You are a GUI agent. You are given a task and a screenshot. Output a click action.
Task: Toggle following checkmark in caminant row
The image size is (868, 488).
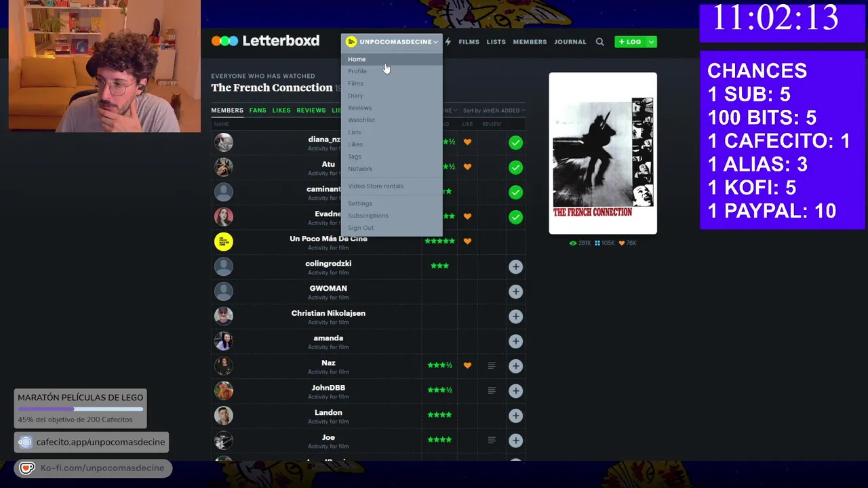pyautogui.click(x=515, y=192)
